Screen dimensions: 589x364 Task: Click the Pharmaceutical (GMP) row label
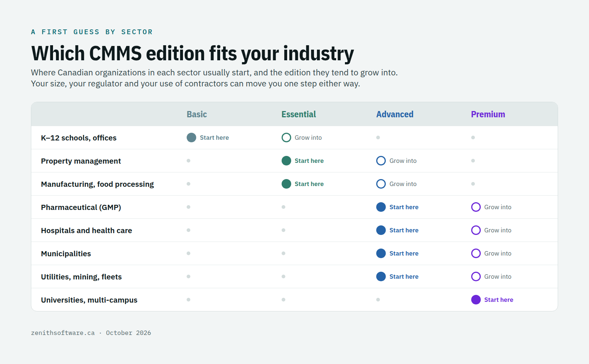click(81, 207)
